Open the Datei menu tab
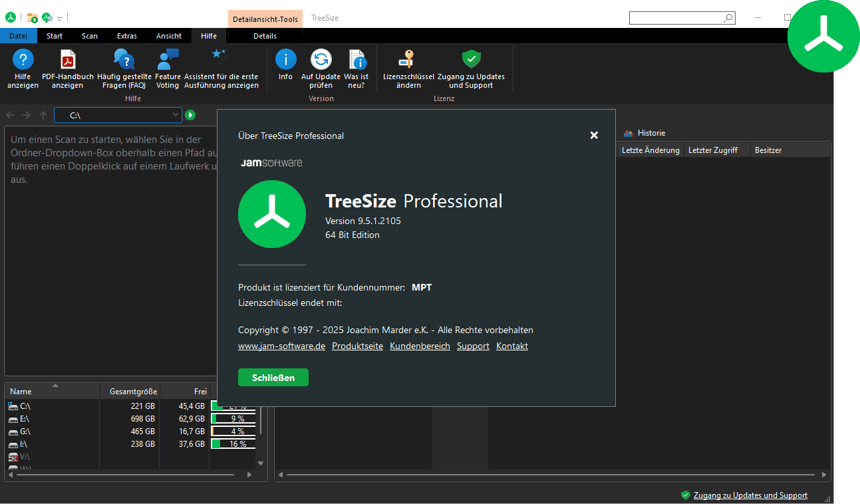The width and height of the screenshot is (860, 504). pyautogui.click(x=19, y=36)
